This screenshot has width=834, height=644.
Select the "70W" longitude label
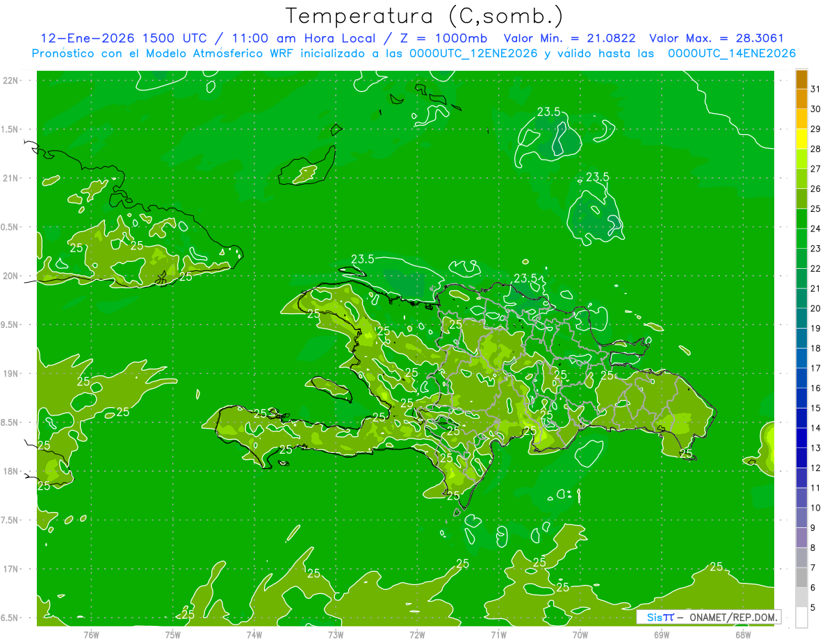click(580, 634)
